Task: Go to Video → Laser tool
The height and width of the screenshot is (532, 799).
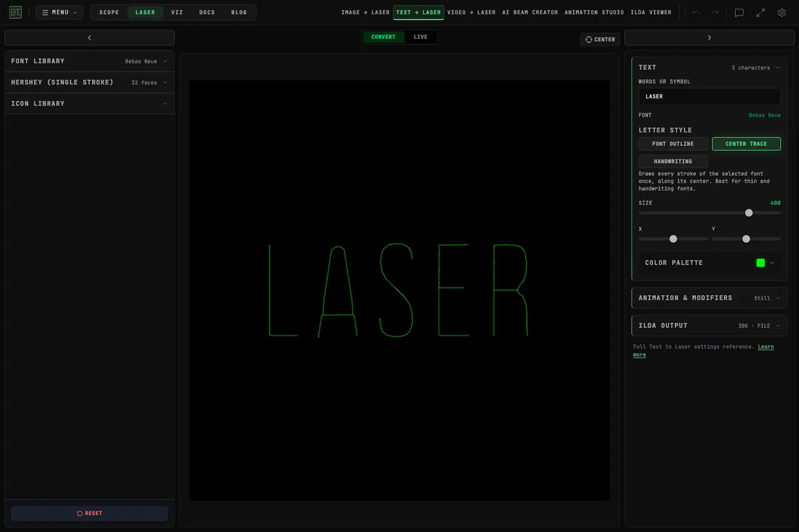Action: [471, 12]
